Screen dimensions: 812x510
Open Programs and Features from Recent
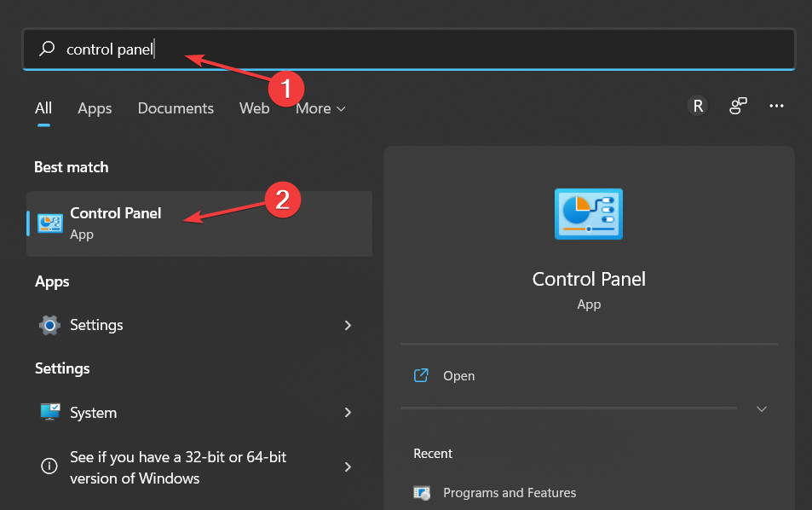click(510, 492)
